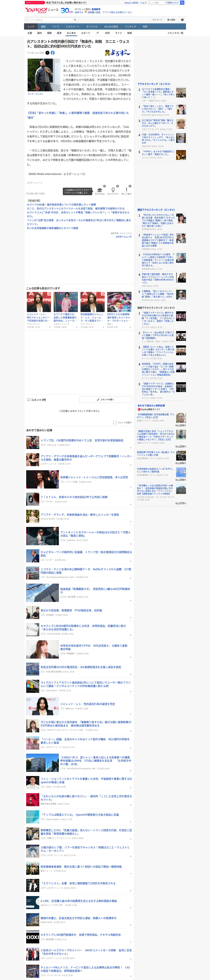Open settings via the gear icon

[182, 20]
